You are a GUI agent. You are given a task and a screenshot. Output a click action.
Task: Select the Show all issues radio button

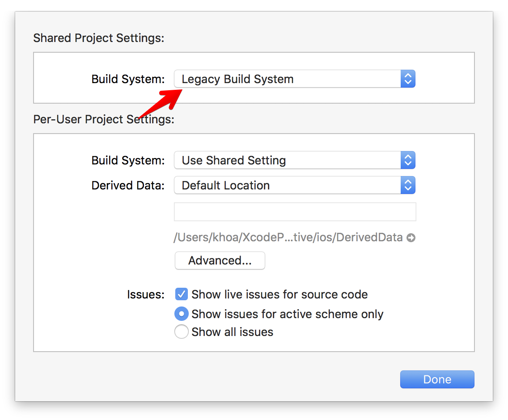click(x=182, y=332)
